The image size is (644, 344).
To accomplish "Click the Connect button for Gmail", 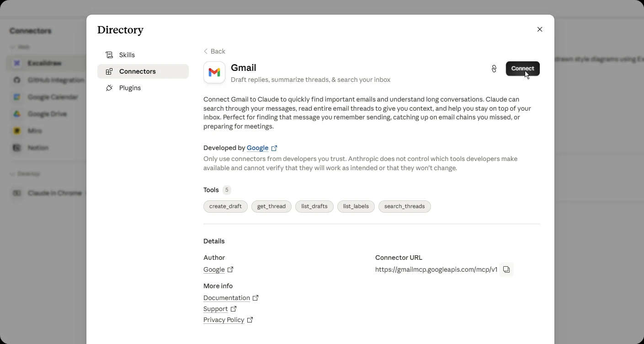I will [522, 69].
